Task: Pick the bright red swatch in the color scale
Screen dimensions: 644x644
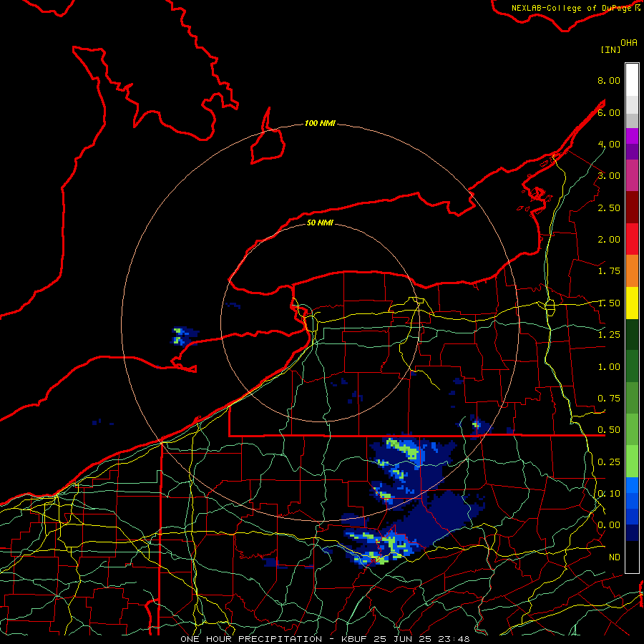Action: 632,240
